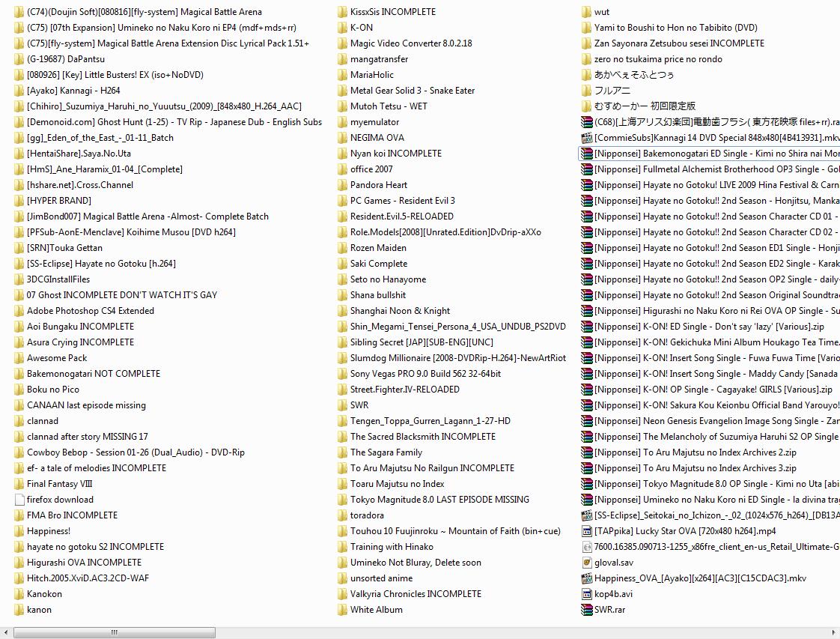Click the folder icon next to K-ON
Screen dimensions: 840x639
tap(342, 27)
